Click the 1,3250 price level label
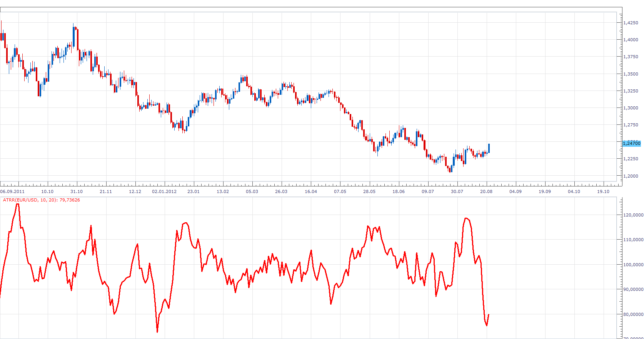Image resolution: width=644 pixels, height=339 pixels. click(631, 91)
